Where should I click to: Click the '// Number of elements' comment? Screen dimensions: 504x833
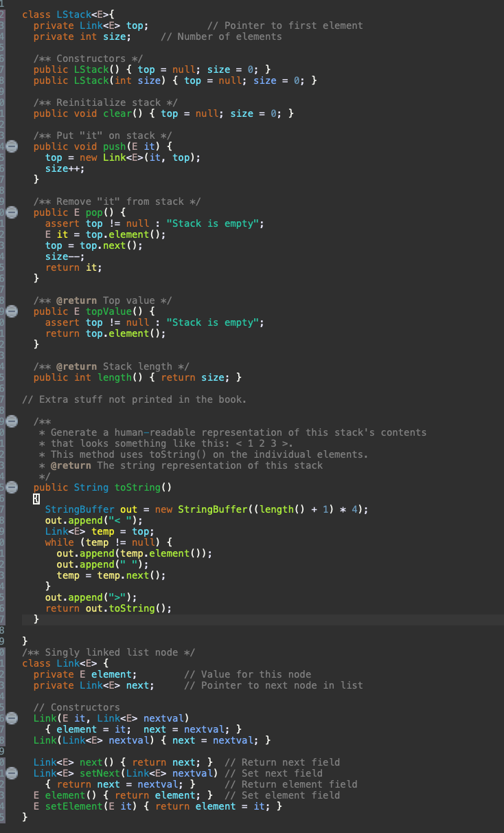pos(221,36)
